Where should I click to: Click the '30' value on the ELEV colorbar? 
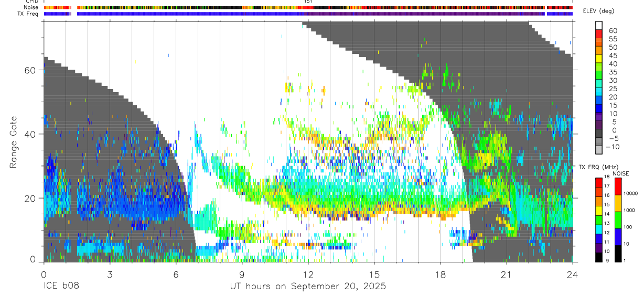(613, 80)
